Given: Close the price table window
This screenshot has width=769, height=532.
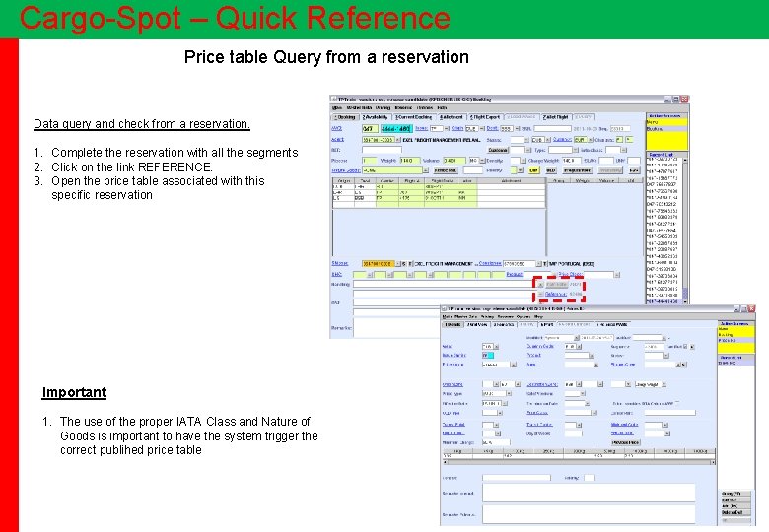Looking at the screenshot, I should pyautogui.click(x=751, y=309).
